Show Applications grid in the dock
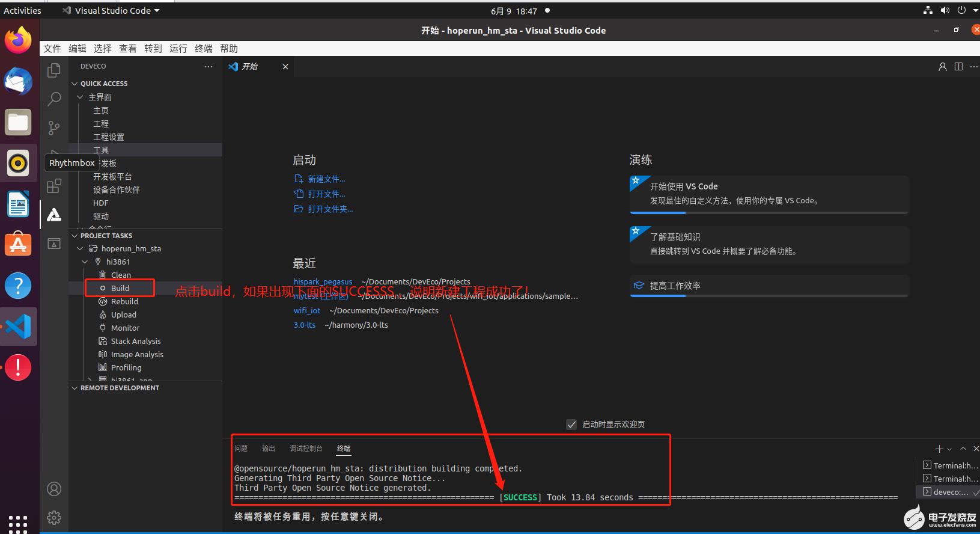The height and width of the screenshot is (534, 980). tap(18, 524)
